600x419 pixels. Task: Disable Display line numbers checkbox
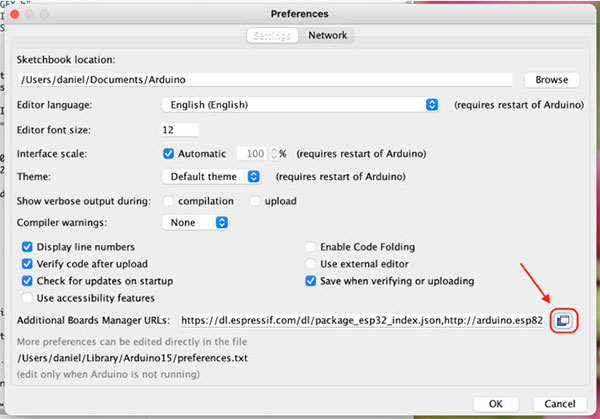(27, 247)
